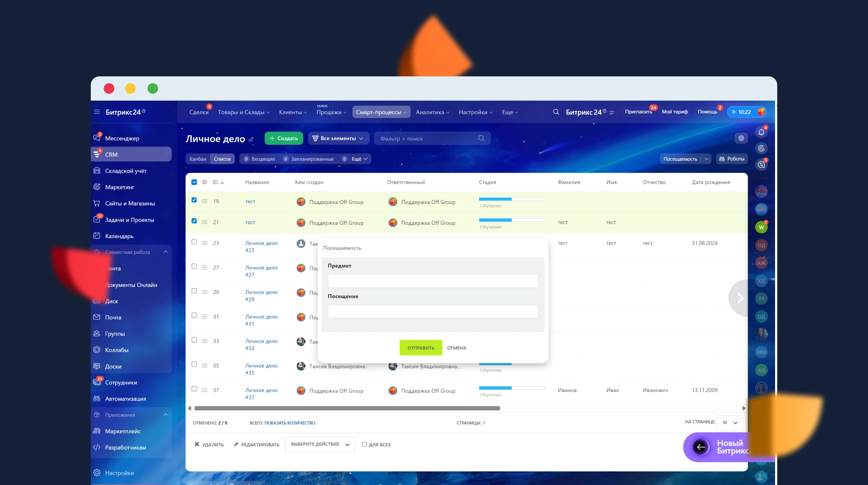Uncheck the checkbox for row 19
The width and height of the screenshot is (868, 485).
click(x=194, y=200)
